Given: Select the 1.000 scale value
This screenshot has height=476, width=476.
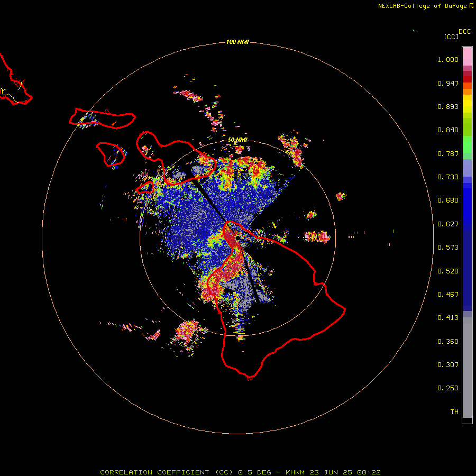Looking at the screenshot, I should click(x=448, y=59).
